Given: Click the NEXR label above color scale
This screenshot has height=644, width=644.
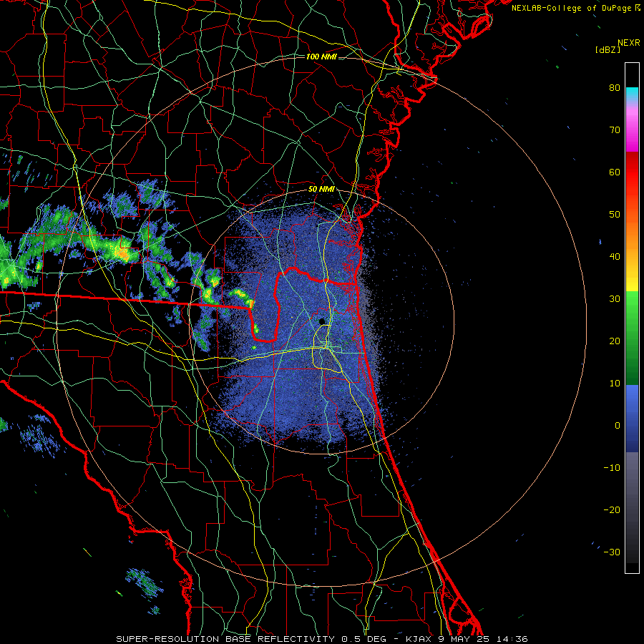Looking at the screenshot, I should tap(628, 43).
